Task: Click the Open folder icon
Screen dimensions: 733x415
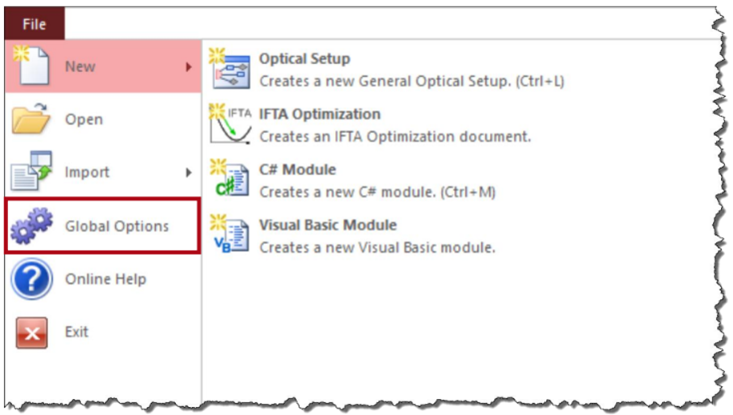Action: click(x=31, y=119)
